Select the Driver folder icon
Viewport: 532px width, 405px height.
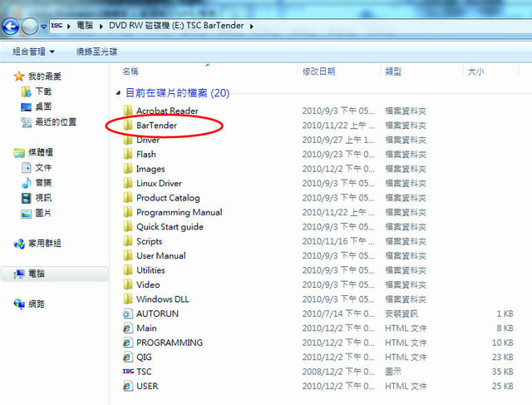click(x=128, y=140)
